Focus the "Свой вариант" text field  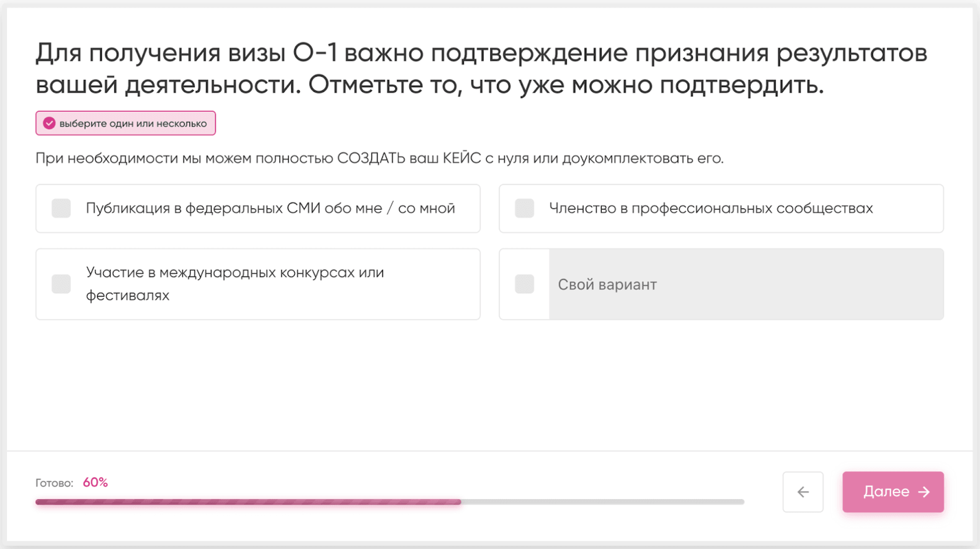[x=745, y=284]
